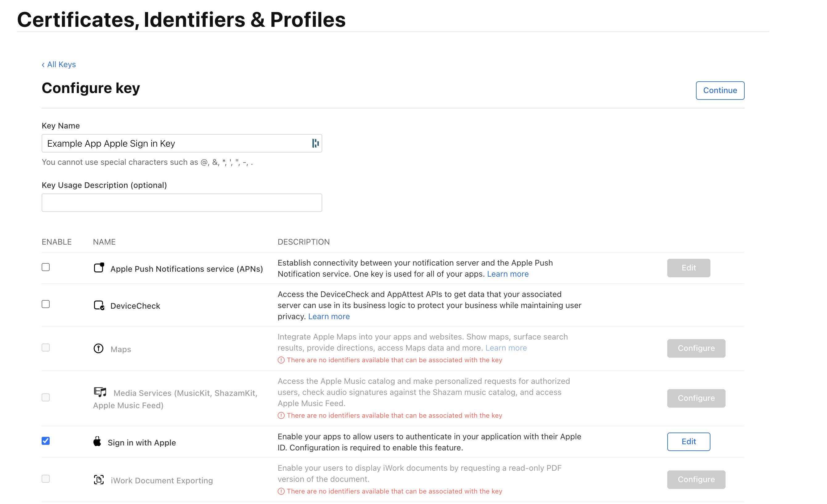Click the DeviceCheck service icon

98,305
